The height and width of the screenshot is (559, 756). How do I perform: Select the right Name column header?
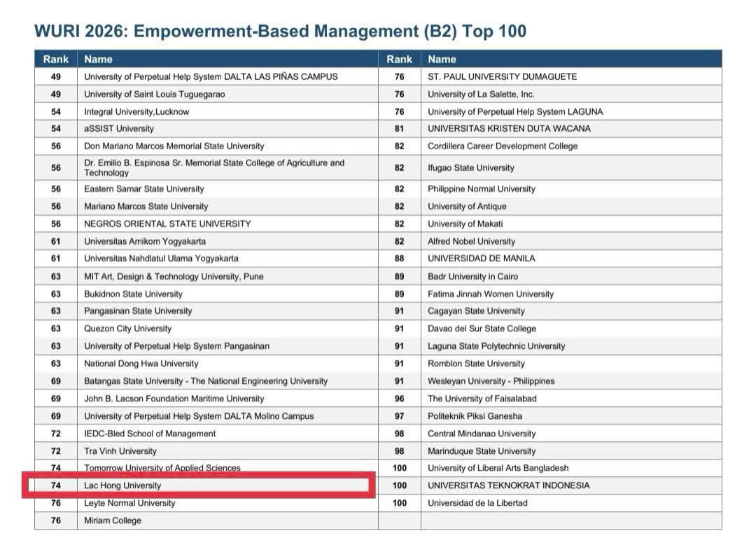click(x=571, y=60)
